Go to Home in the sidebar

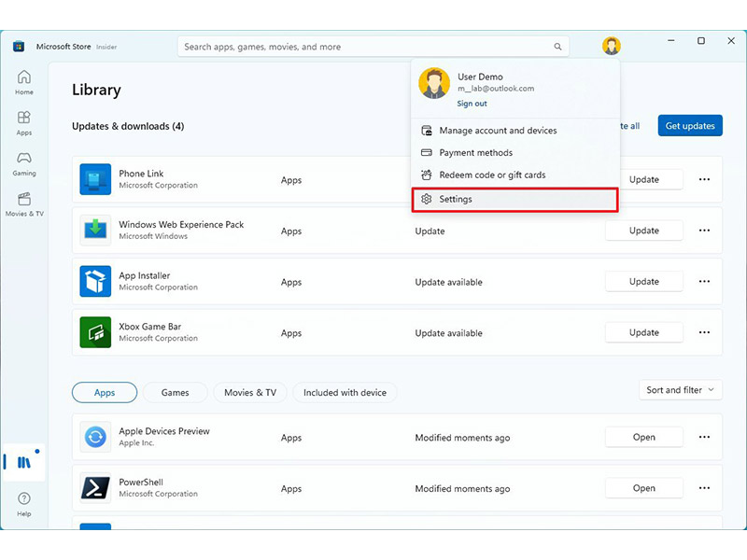[x=24, y=83]
